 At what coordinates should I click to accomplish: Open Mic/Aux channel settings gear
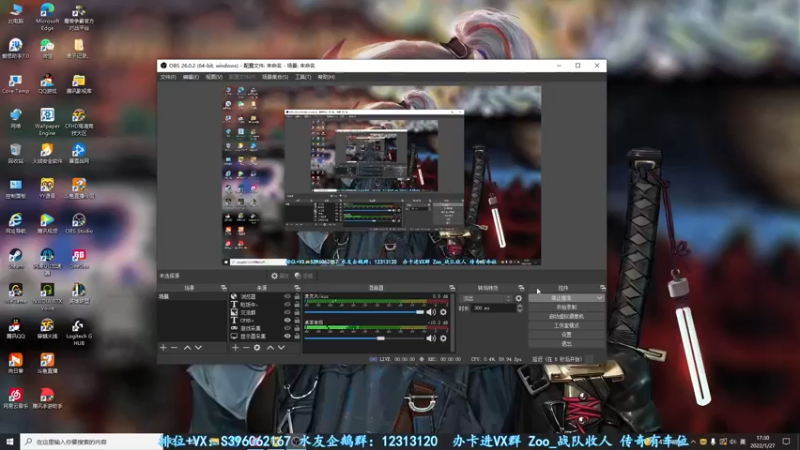click(443, 312)
